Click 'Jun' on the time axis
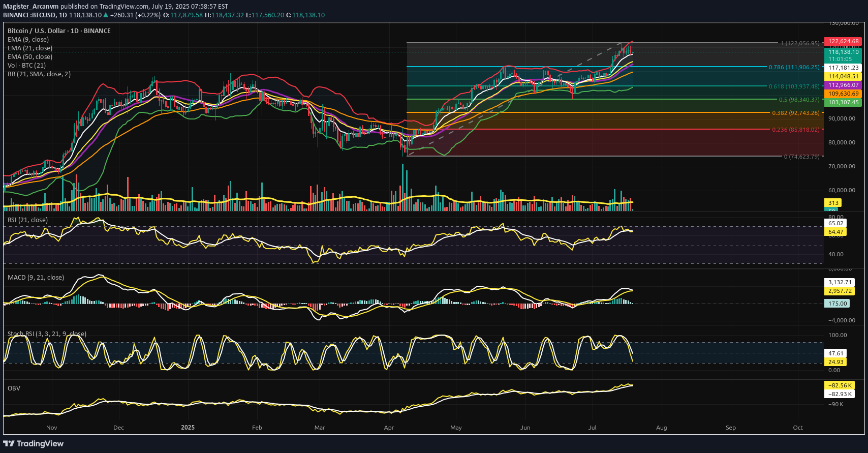This screenshot has width=868, height=453. (525, 428)
